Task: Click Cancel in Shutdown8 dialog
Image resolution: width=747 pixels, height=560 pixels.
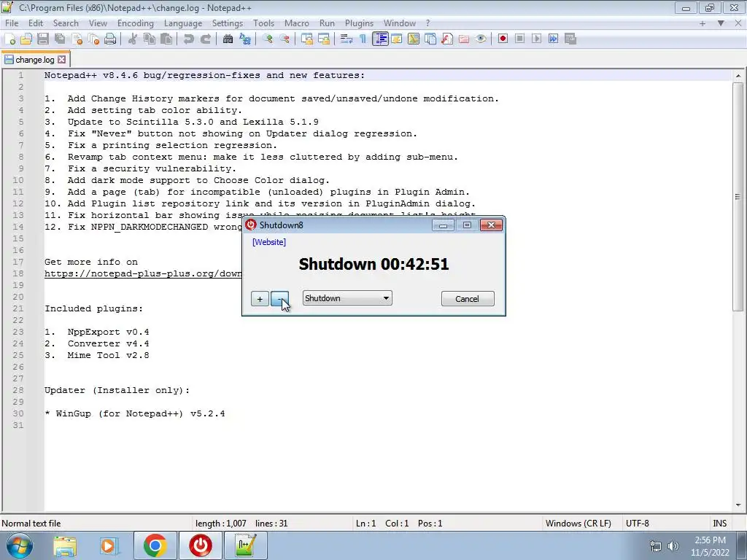Action: (x=468, y=298)
